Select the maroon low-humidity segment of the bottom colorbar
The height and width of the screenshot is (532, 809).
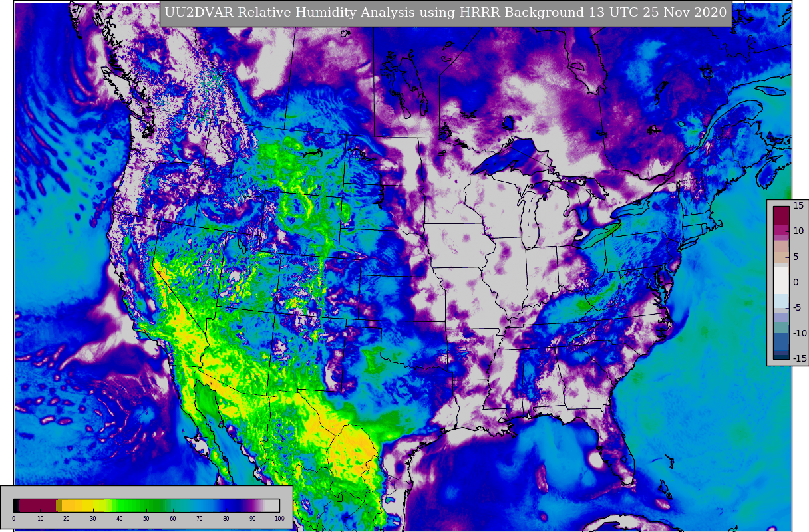point(37,505)
